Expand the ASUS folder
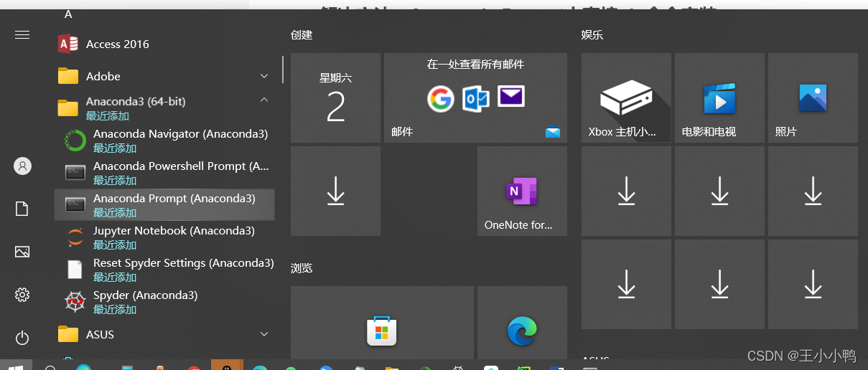868x370 pixels. (164, 334)
